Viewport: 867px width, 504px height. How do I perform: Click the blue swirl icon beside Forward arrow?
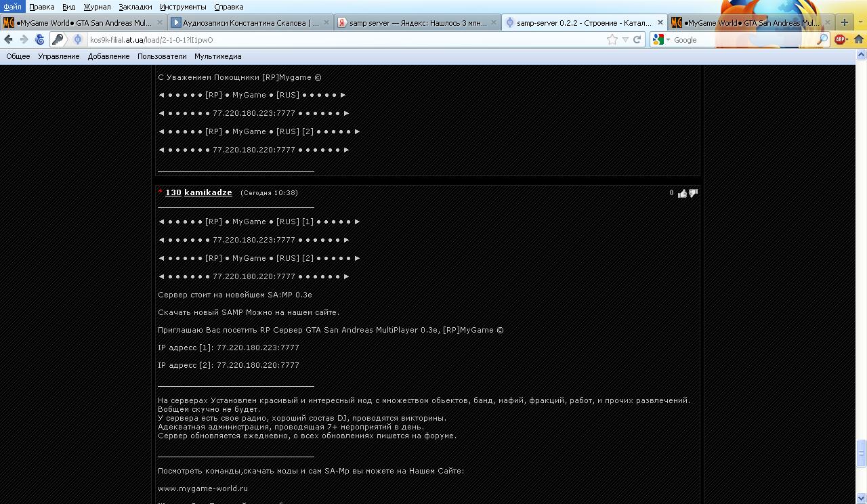point(40,40)
